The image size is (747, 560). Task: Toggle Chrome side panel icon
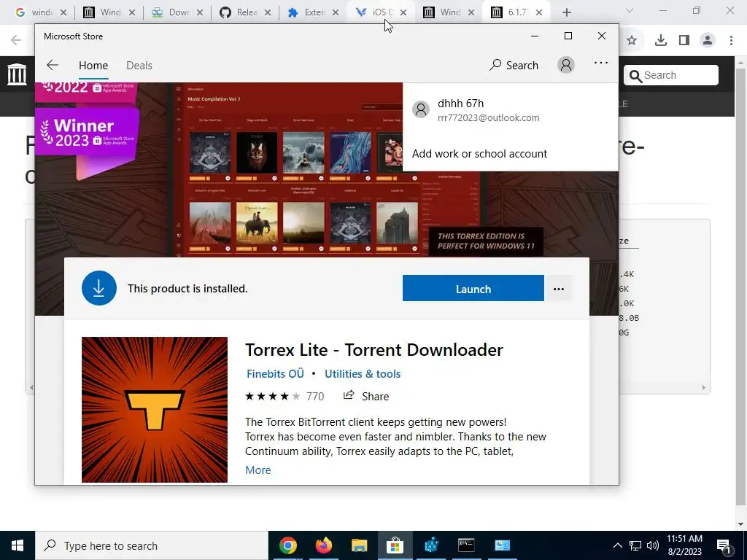[x=684, y=41]
